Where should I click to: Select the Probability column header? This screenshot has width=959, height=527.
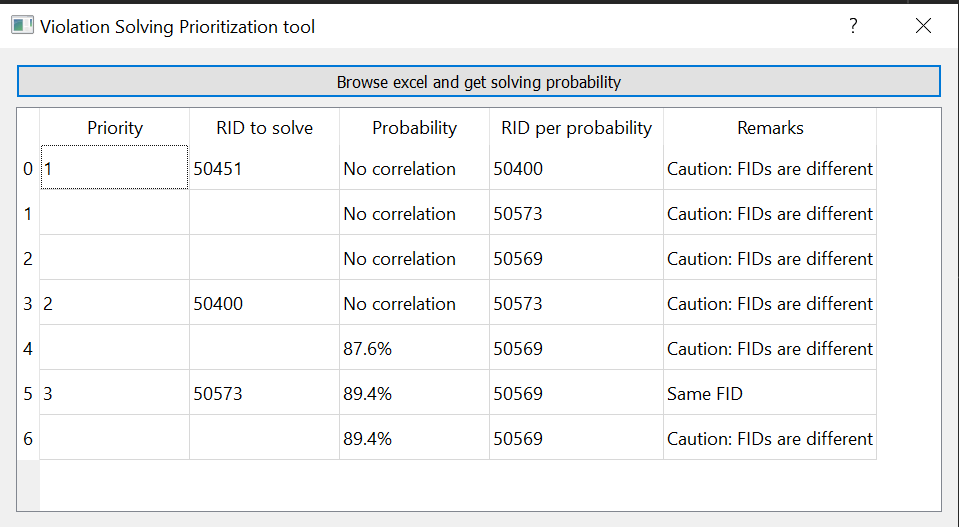[x=414, y=127]
